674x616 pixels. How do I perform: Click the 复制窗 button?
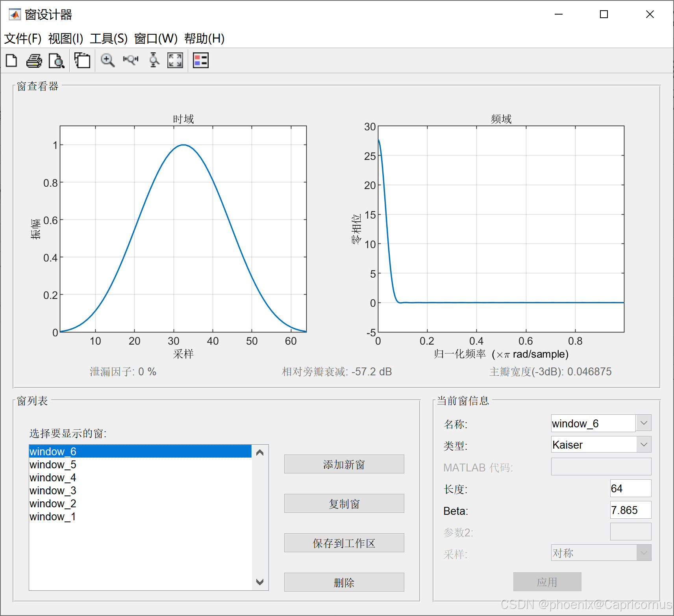tap(344, 504)
